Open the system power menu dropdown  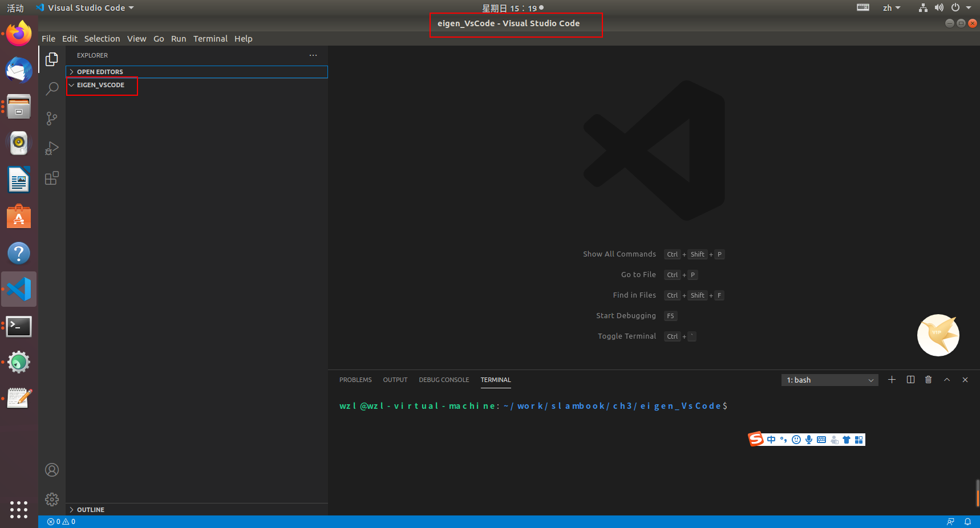pos(961,8)
